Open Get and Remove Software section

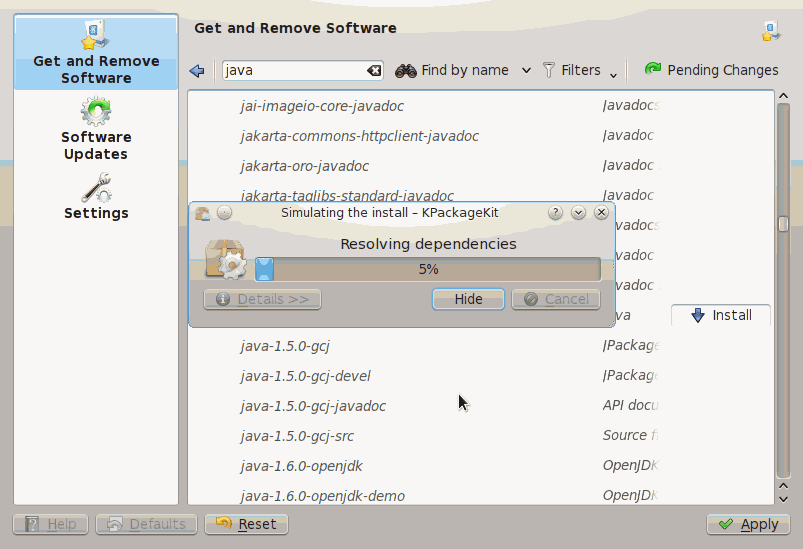(96, 53)
